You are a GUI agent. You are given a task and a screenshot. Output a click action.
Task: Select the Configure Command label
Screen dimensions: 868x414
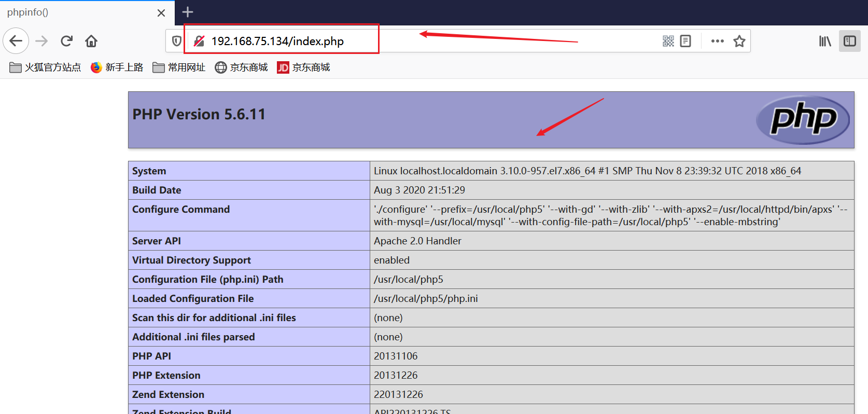pyautogui.click(x=181, y=209)
